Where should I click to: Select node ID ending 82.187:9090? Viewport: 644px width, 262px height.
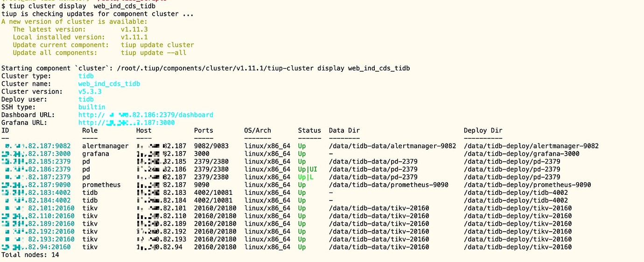[x=36, y=185]
